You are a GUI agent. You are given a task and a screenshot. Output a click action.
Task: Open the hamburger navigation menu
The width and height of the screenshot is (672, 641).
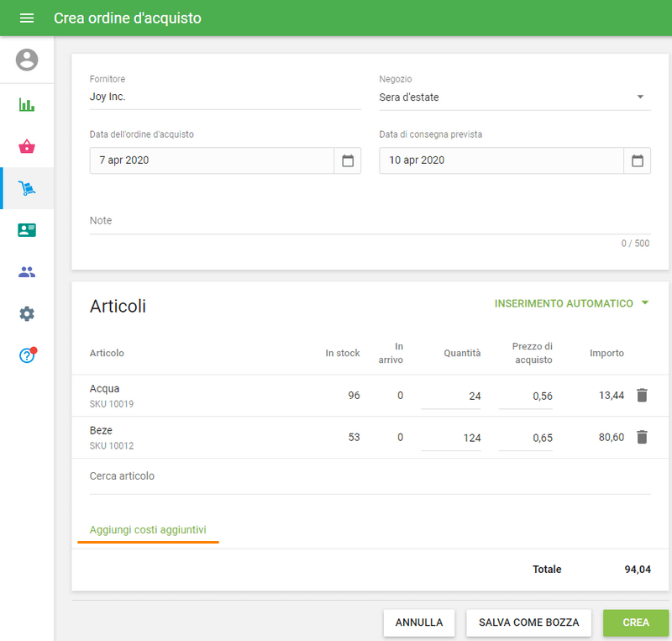(27, 18)
